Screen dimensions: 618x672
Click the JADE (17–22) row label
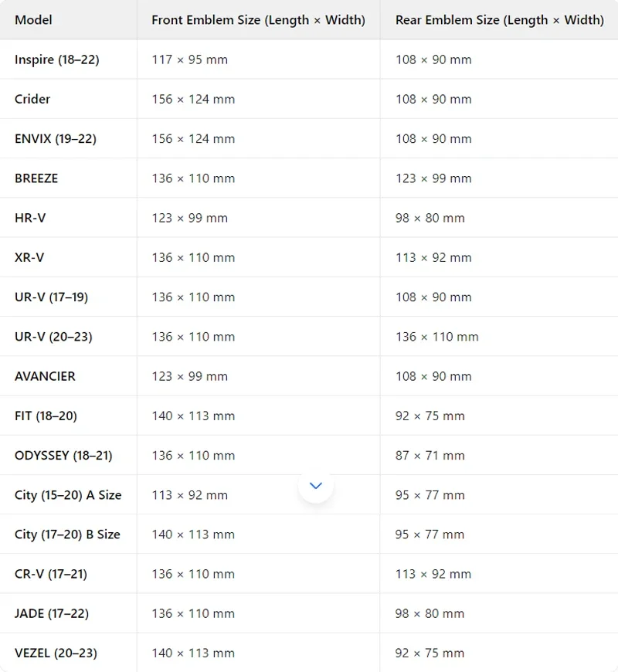click(x=51, y=613)
